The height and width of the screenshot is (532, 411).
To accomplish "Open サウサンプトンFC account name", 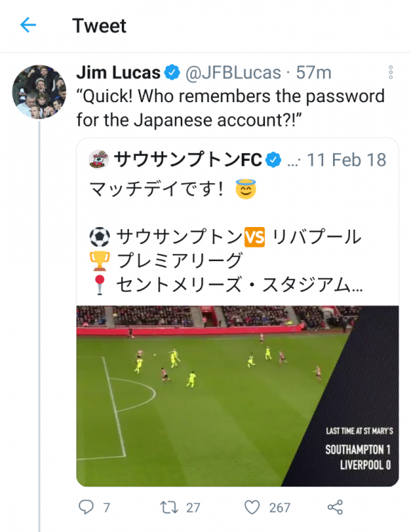I will pyautogui.click(x=188, y=160).
